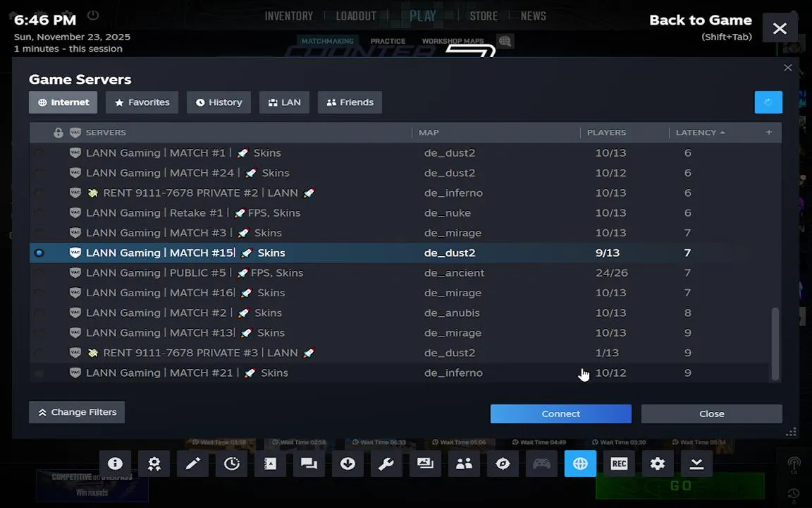
Task: Click the window grip icon below Close button
Action: [x=791, y=432]
